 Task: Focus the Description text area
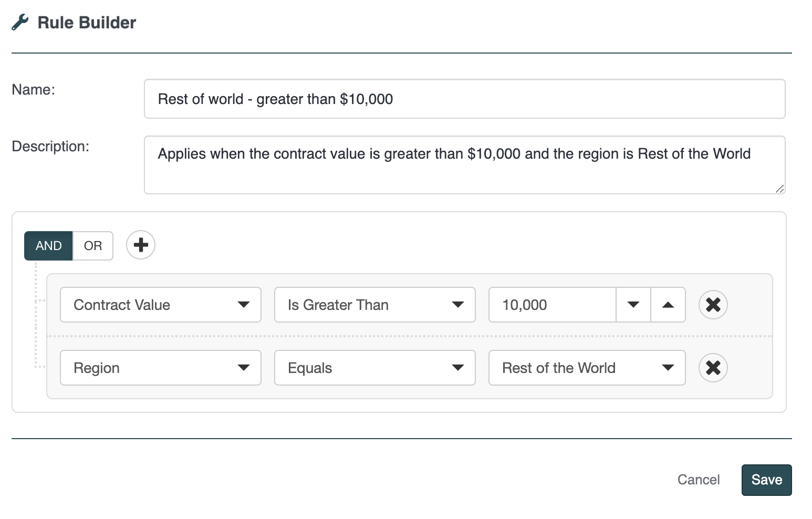pyautogui.click(x=464, y=165)
